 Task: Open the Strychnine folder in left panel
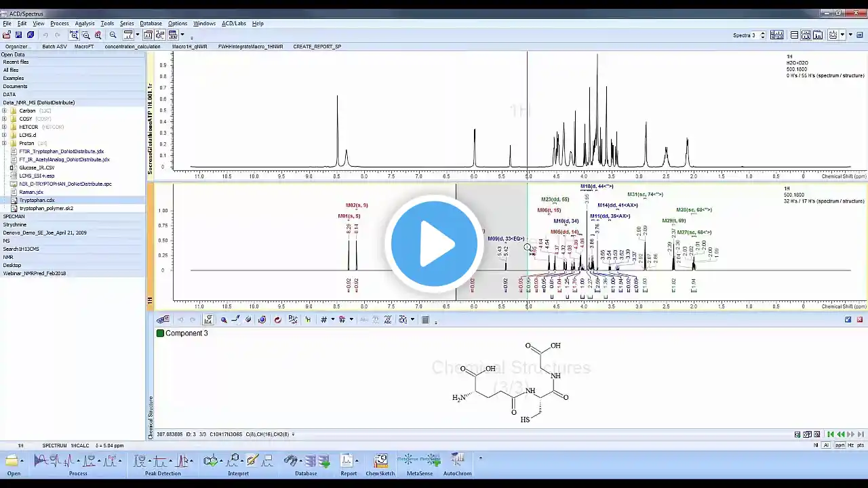(x=15, y=225)
